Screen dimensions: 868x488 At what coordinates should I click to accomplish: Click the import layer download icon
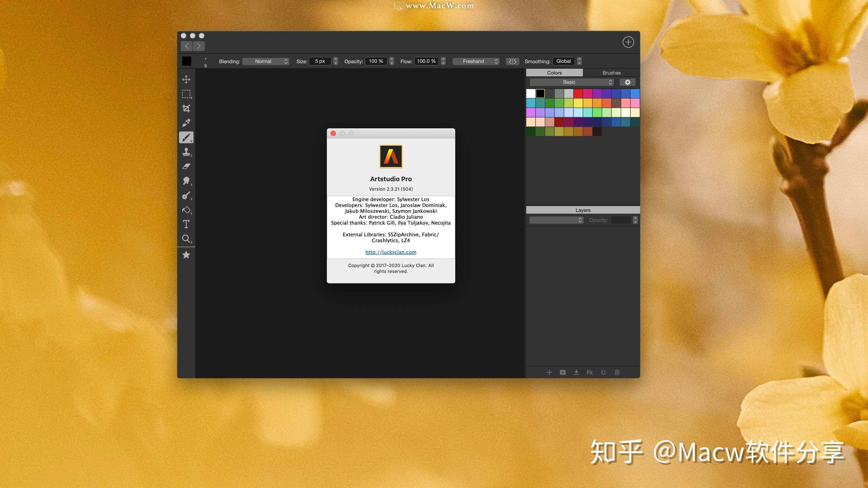coord(576,372)
